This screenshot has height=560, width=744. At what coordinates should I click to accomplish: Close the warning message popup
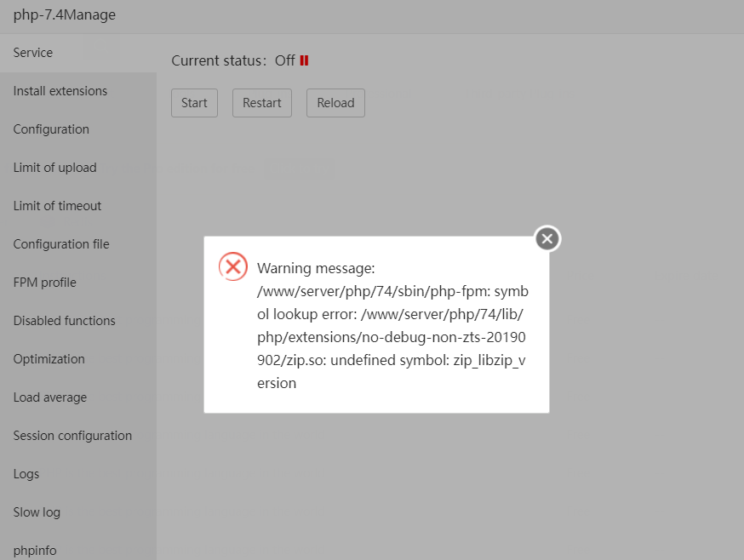coord(547,239)
